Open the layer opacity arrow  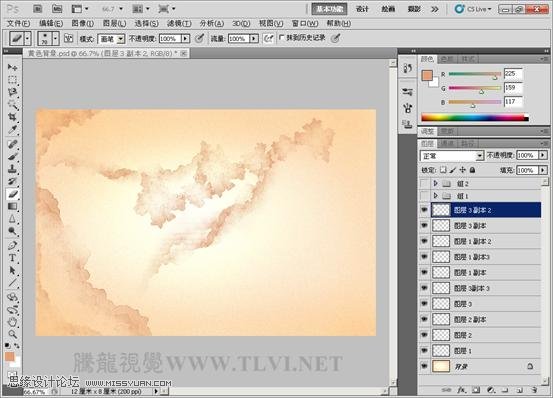click(543, 155)
